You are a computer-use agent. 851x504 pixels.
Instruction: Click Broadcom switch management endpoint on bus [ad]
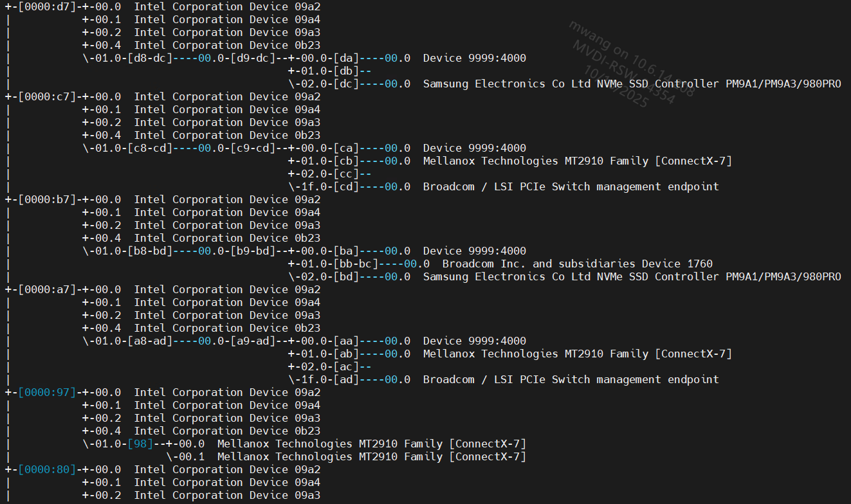pos(571,379)
